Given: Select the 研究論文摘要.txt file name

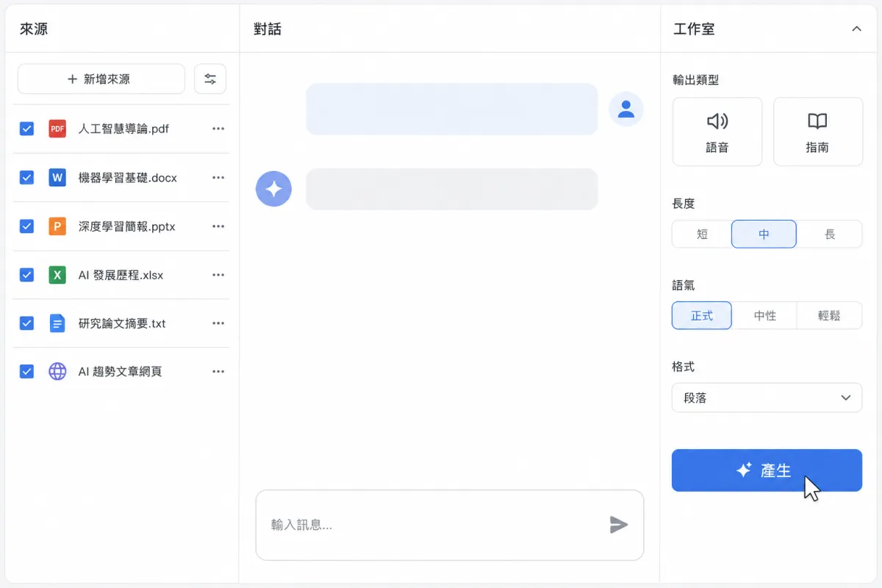Looking at the screenshot, I should point(122,323).
